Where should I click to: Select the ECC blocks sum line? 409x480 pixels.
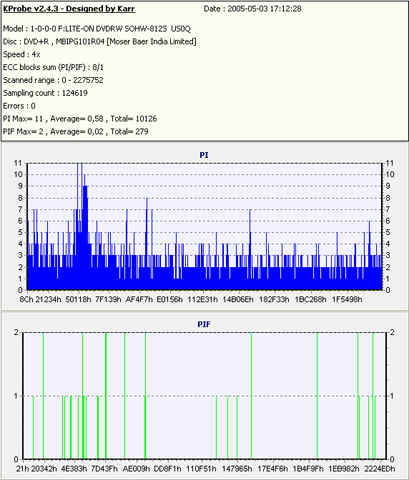53,67
